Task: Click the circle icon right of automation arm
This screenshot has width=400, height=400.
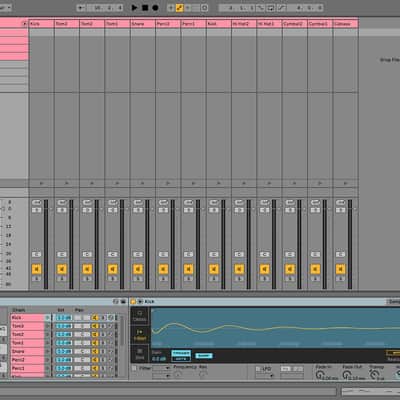Action: (x=205, y=7)
